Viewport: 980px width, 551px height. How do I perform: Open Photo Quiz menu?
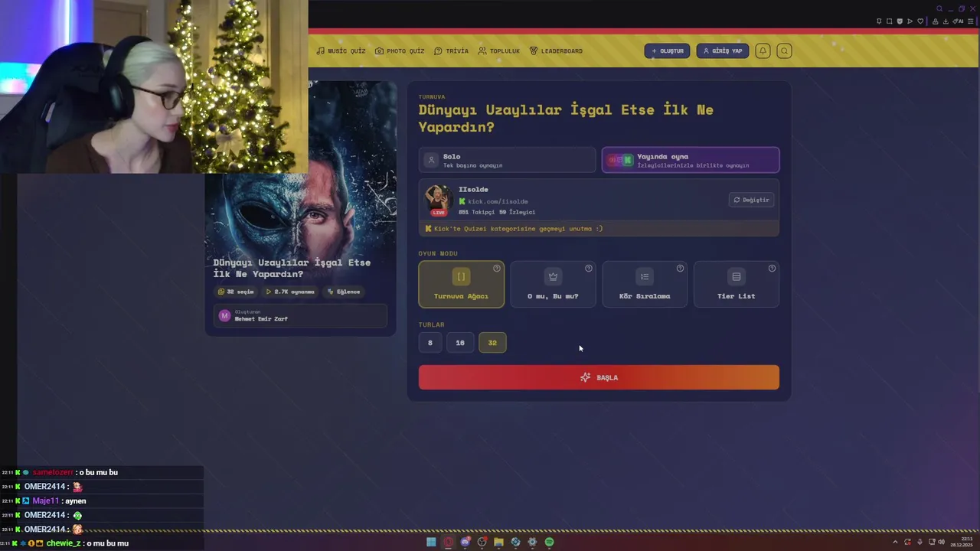(x=400, y=51)
